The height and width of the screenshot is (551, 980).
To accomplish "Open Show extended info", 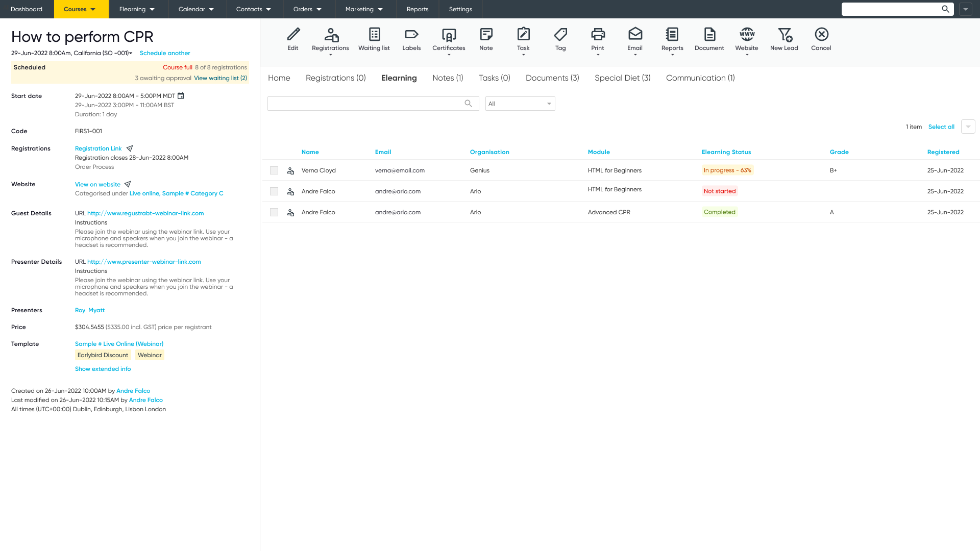I will click(103, 368).
